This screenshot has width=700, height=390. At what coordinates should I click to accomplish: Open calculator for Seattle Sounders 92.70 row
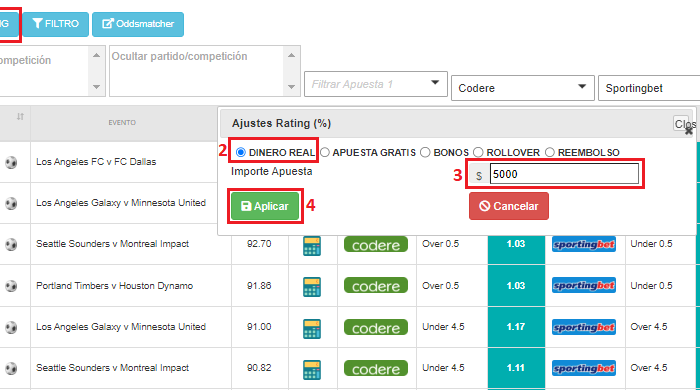(x=312, y=246)
